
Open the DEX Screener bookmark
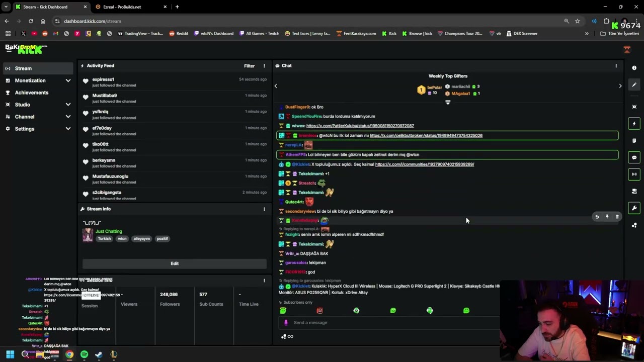coord(522,34)
